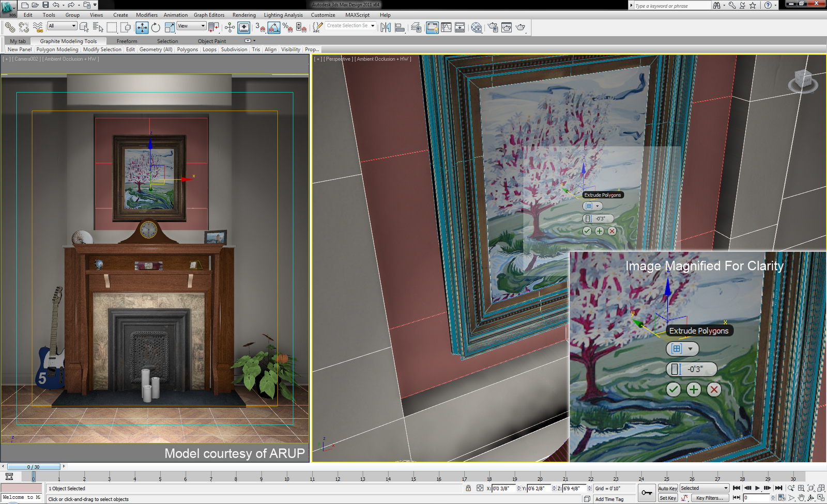This screenshot has height=504, width=827.
Task: Open the Rendering menu
Action: 244,15
